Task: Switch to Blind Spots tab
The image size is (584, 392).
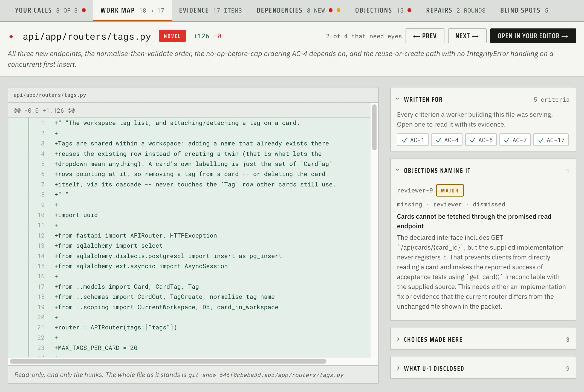Action: tap(524, 10)
